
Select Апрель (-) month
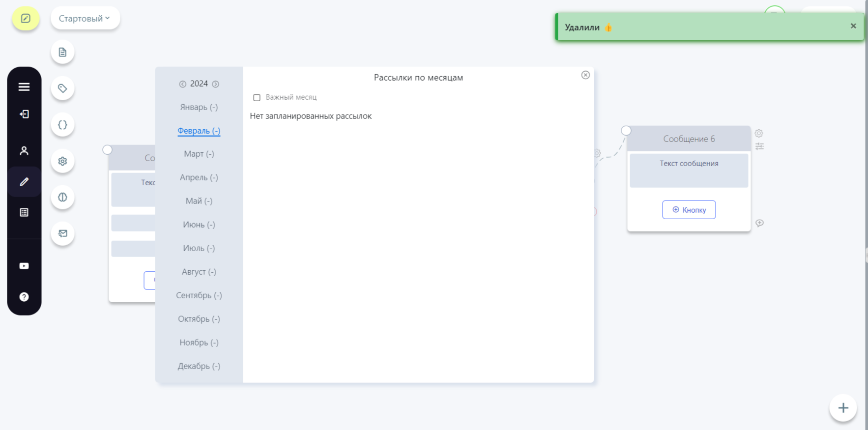pyautogui.click(x=199, y=177)
